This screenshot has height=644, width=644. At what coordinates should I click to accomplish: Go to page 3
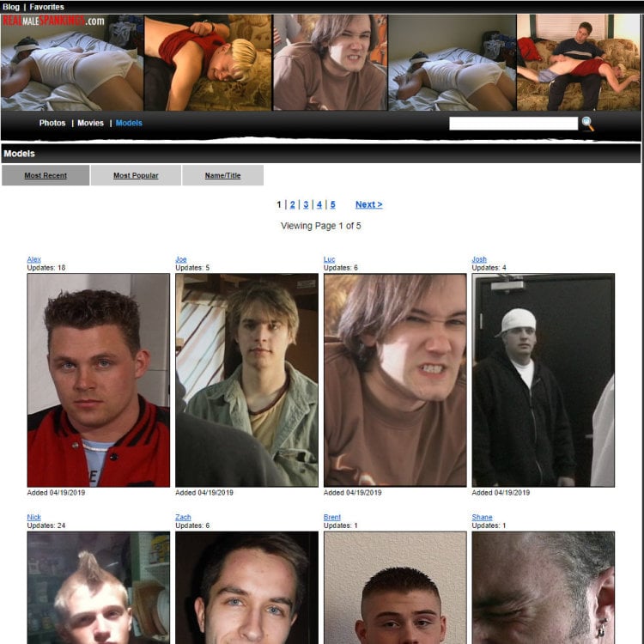click(306, 204)
